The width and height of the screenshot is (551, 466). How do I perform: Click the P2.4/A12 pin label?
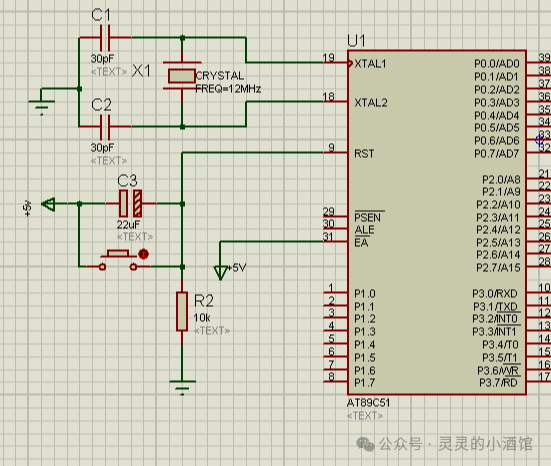pos(498,230)
